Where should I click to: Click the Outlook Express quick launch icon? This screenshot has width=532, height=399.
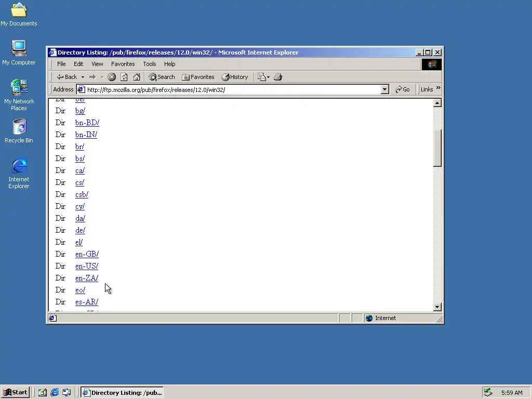66,393
